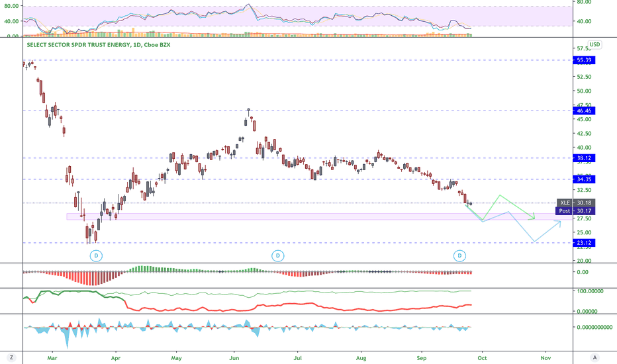Click the Nov label on the time axis
Viewport: 617px width, 364px height.
click(546, 358)
